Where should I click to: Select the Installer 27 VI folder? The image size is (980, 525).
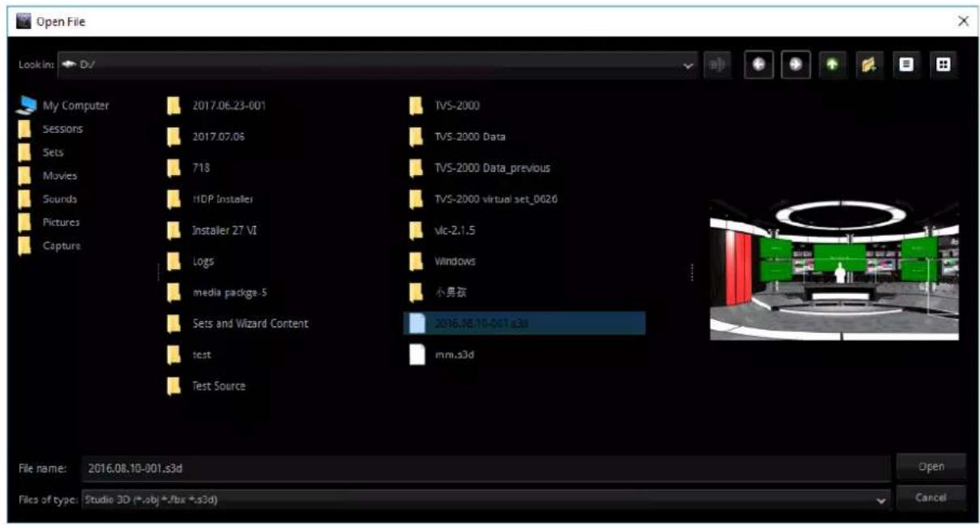click(212, 230)
